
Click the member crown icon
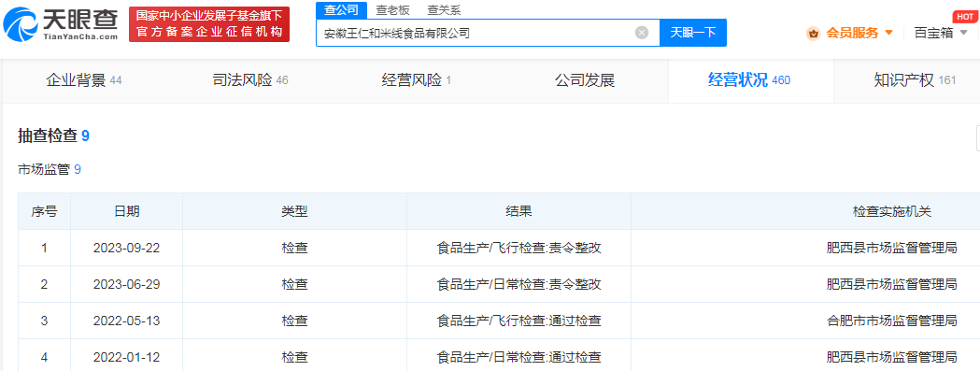tap(813, 33)
